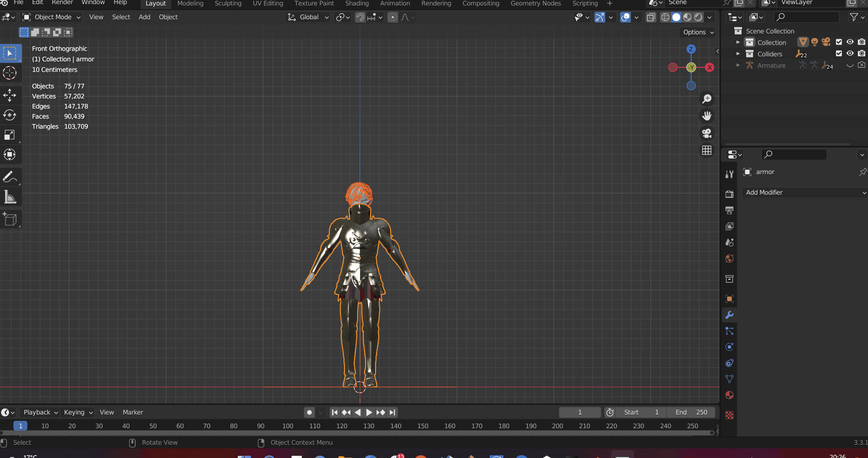
Task: Toggle X-ray view in viewport header
Action: point(651,17)
